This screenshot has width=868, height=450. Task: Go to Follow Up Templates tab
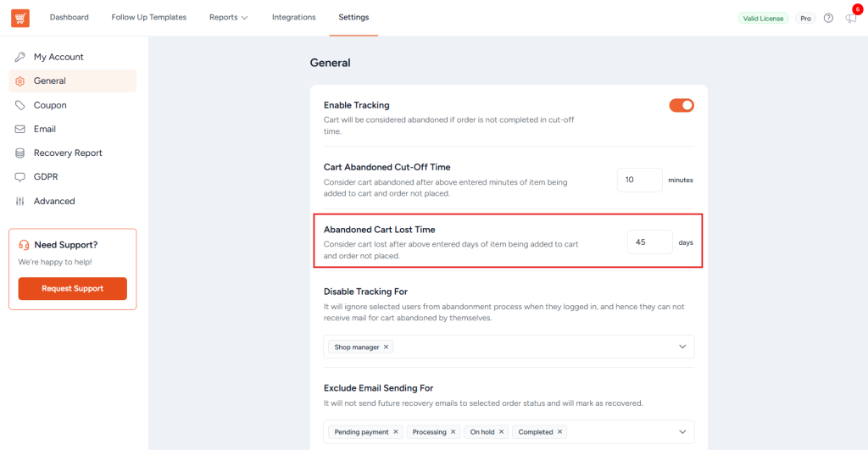149,18
